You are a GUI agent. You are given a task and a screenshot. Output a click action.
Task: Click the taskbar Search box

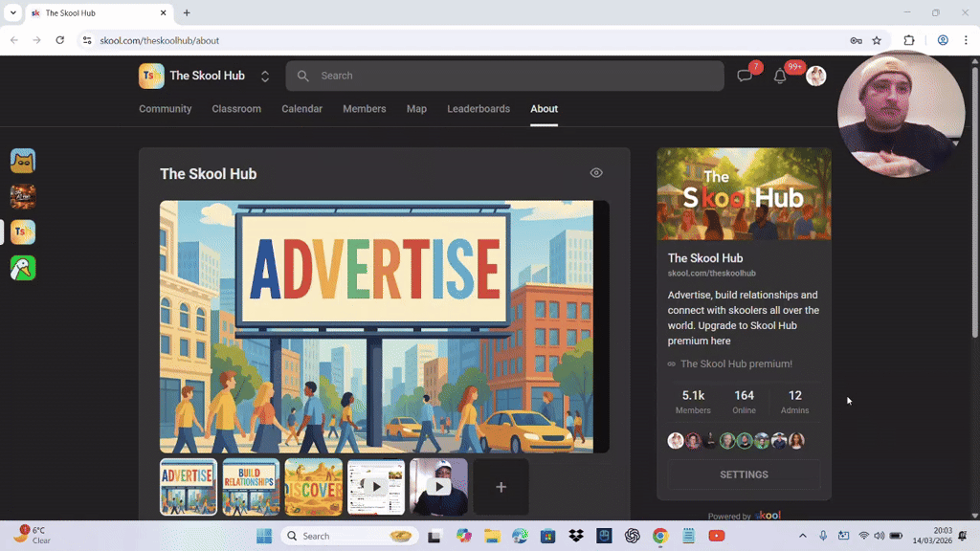348,536
